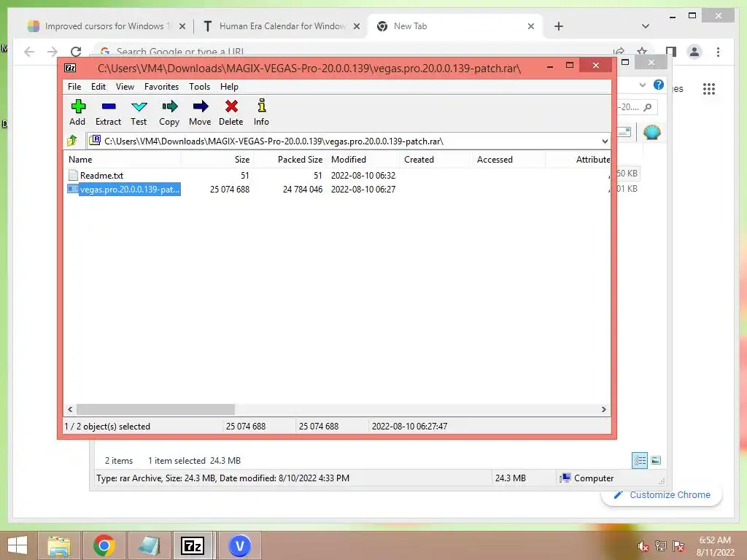
Task: Click the Copy toolbar icon
Action: point(169,112)
